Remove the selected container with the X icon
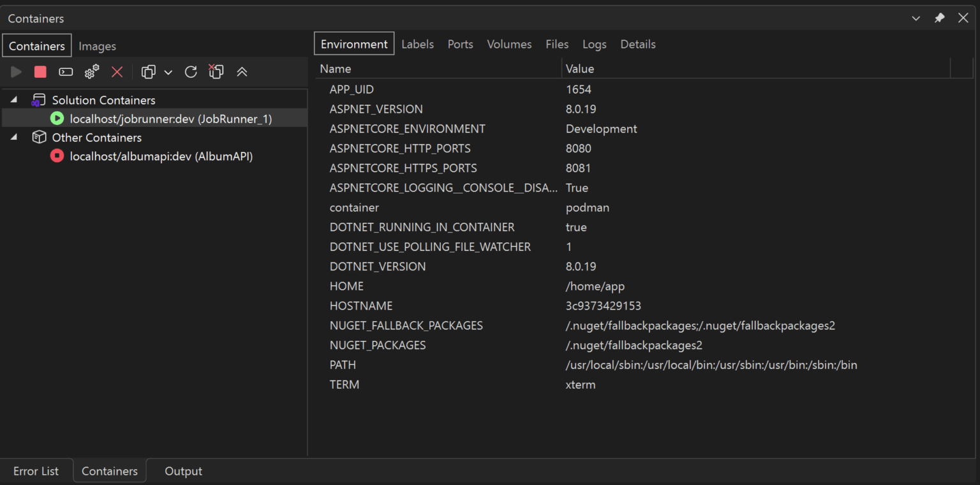This screenshot has height=485, width=980. pos(117,71)
